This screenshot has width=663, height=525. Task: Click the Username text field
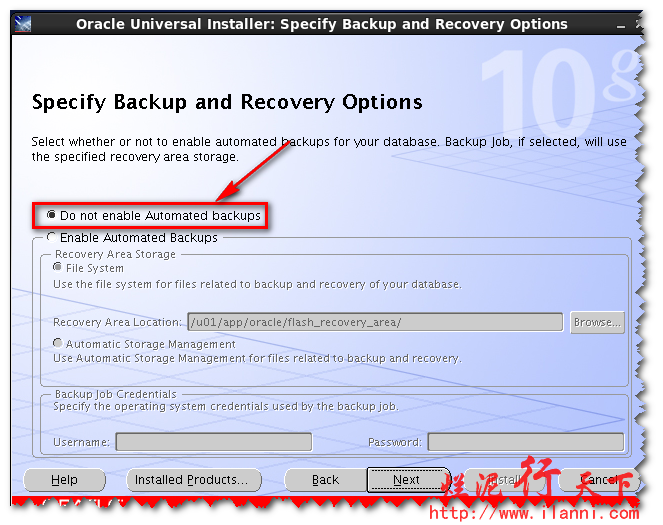point(213,442)
